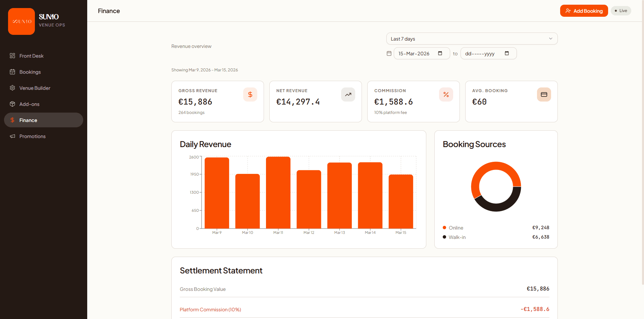Open calendar picker on the start date field
The image size is (644, 319).
[x=440, y=53]
